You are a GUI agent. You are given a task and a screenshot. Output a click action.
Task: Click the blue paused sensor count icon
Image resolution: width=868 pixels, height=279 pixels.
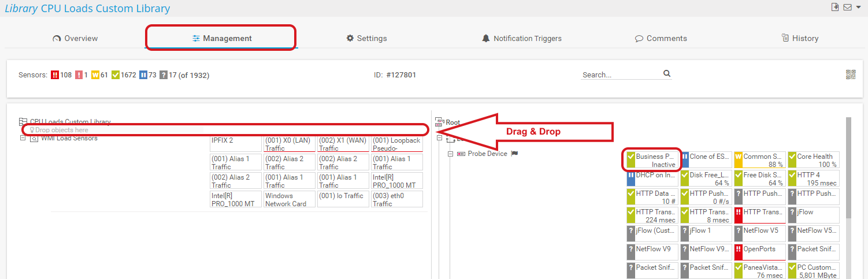(143, 75)
